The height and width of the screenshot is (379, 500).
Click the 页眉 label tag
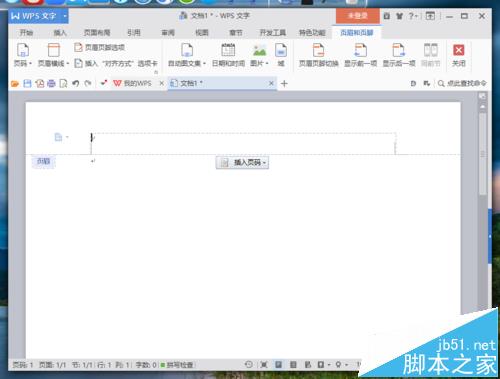(x=43, y=161)
